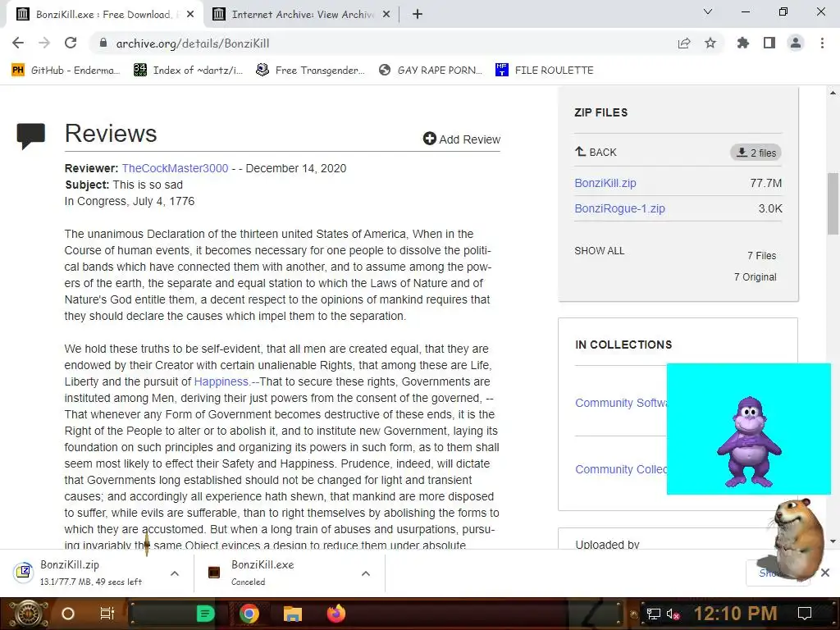Download BonziRogue-1.zip file
This screenshot has height=630, width=840.
[x=620, y=208]
